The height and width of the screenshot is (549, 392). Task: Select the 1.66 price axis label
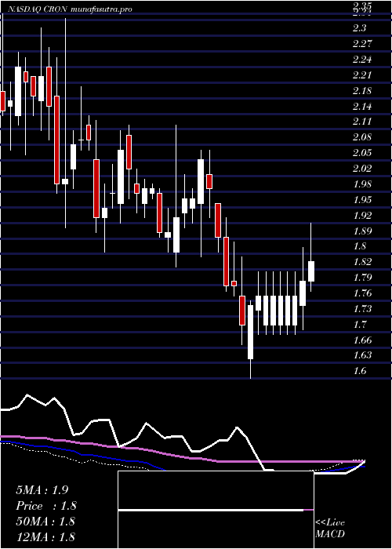pos(362,340)
